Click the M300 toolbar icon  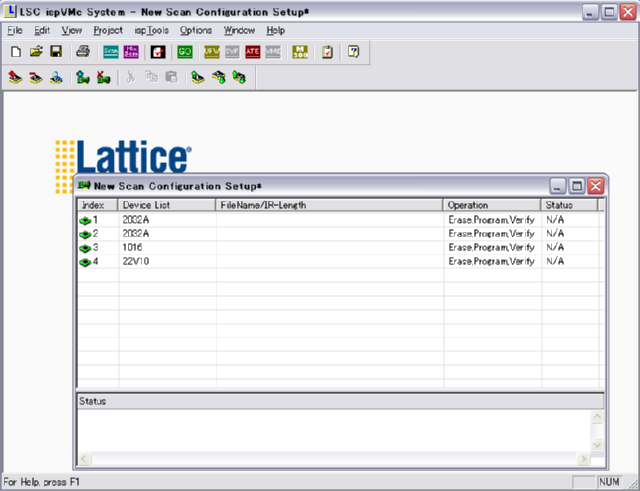coord(300,52)
